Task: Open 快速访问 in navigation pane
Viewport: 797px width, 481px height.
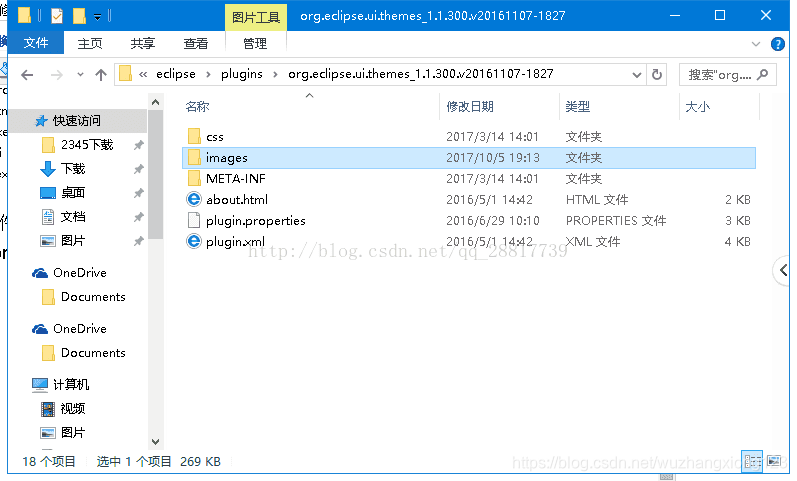Action: 77,121
